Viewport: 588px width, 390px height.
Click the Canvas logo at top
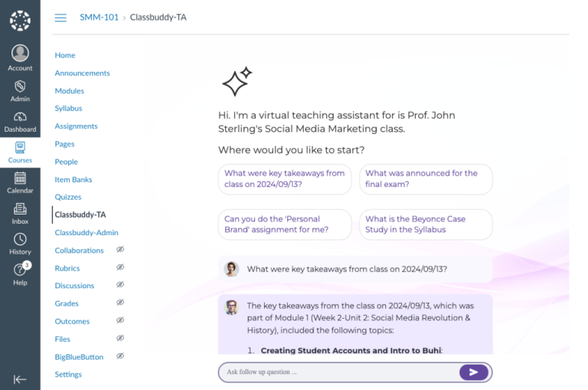20,20
